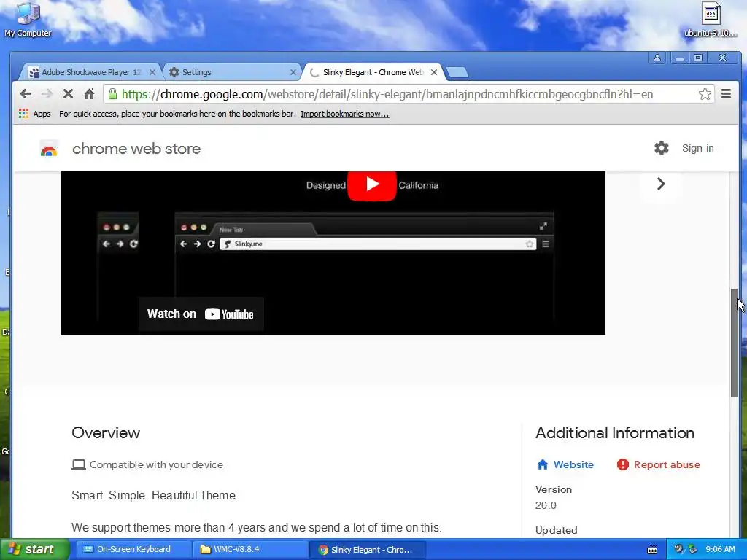Open the Website link under Additional Information
This screenshot has height=560, width=747.
click(573, 464)
